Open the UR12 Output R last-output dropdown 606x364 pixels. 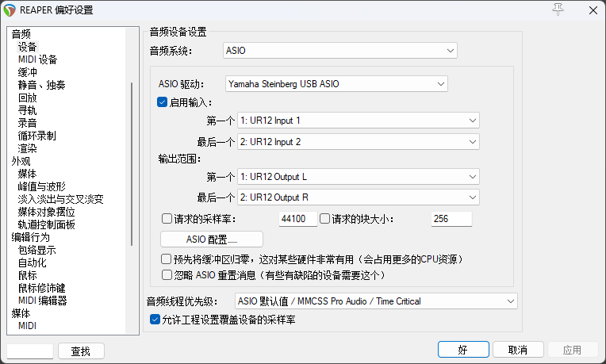[x=359, y=197]
